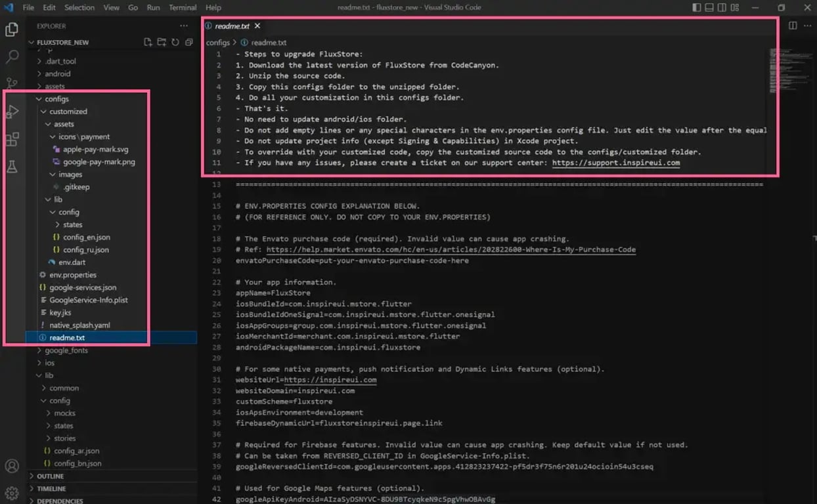The width and height of the screenshot is (817, 504).
Task: Open the native_splash.yaml file
Action: point(79,325)
